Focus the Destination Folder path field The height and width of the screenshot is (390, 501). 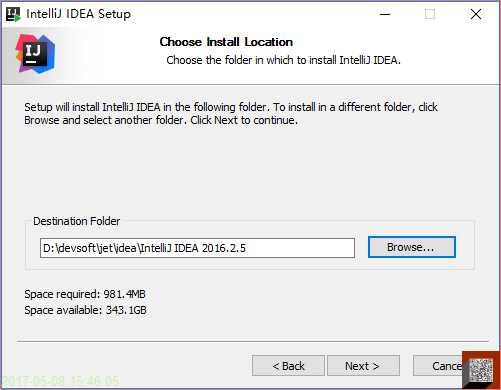point(197,248)
